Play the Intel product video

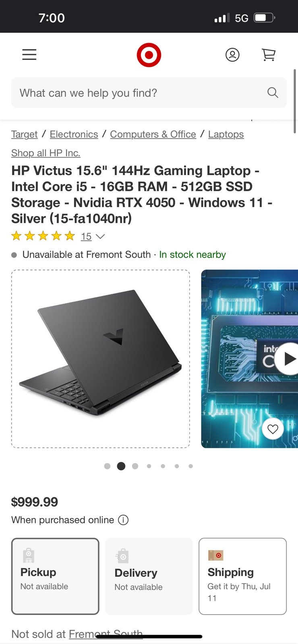point(288,359)
